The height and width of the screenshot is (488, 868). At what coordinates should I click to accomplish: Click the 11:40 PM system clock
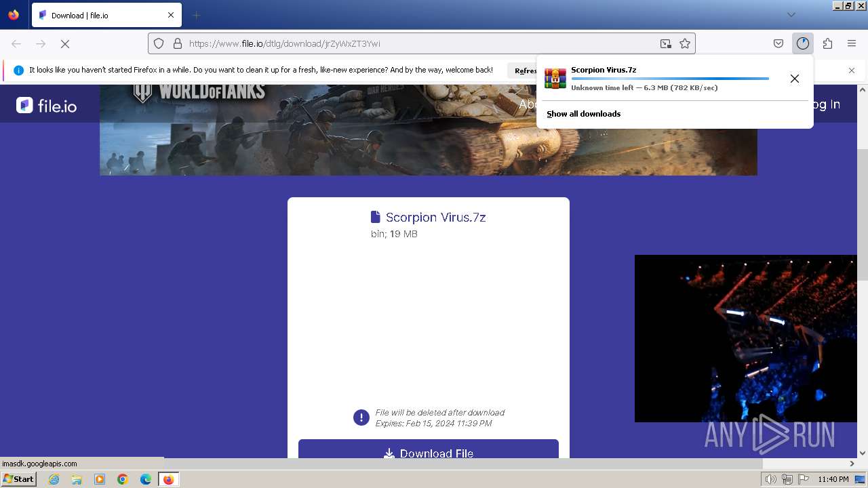coord(833,479)
